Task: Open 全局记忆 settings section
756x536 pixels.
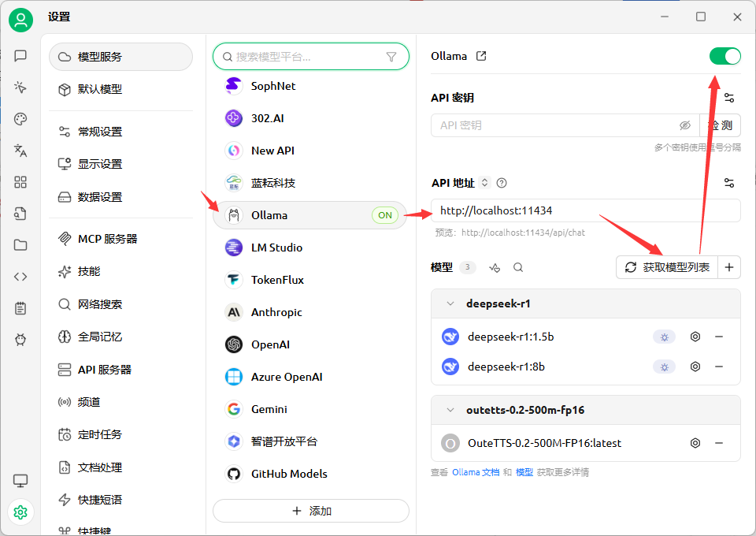Action: 121,337
